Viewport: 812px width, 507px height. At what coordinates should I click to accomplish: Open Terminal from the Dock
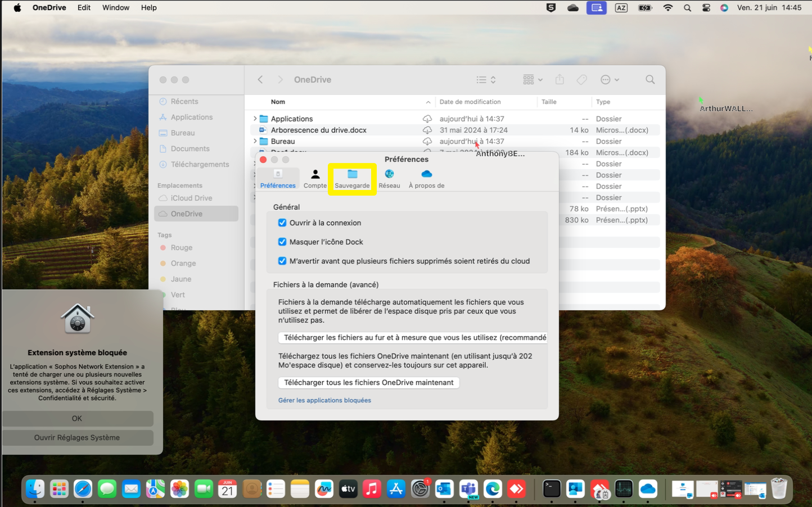point(552,488)
